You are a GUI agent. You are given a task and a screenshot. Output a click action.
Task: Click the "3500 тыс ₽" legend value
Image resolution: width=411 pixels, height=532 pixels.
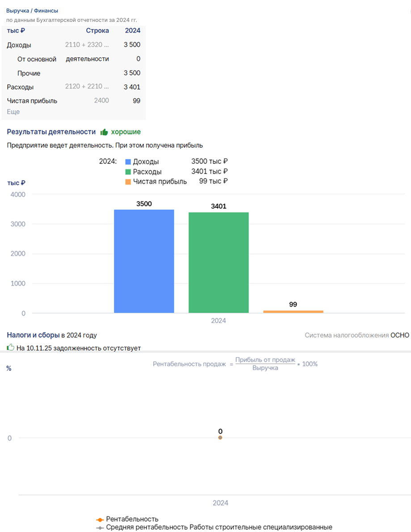(x=209, y=161)
